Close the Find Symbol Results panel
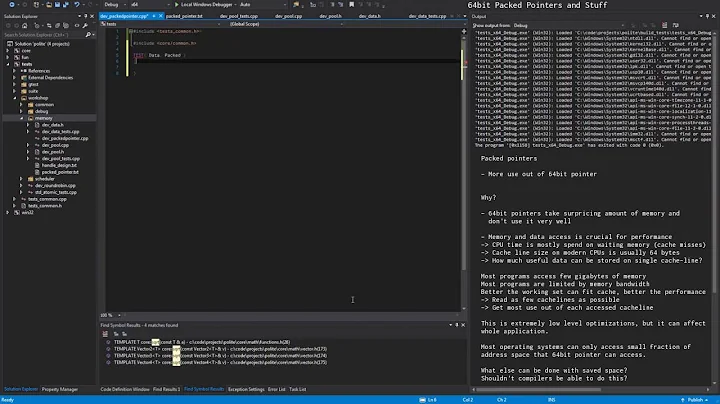The image size is (720, 404). click(x=463, y=325)
